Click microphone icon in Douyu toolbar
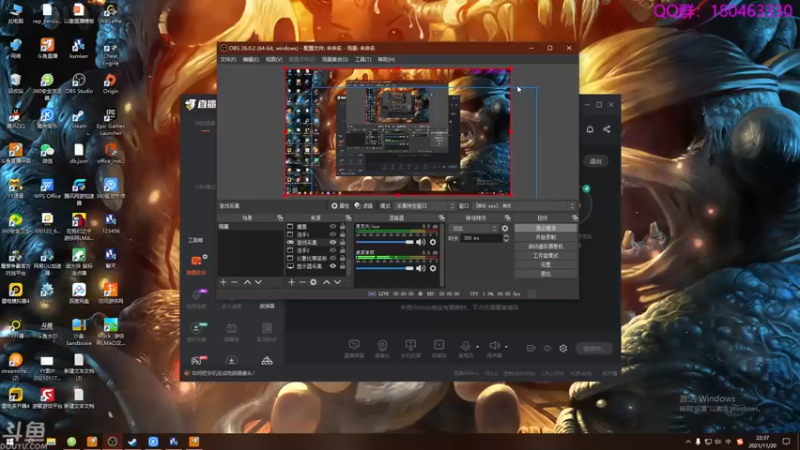The width and height of the screenshot is (800, 450). pos(465,346)
